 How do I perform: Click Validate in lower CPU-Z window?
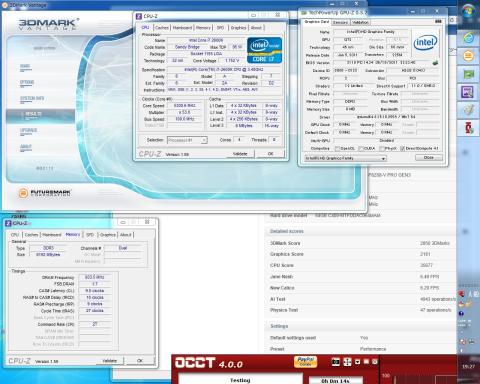[110, 361]
